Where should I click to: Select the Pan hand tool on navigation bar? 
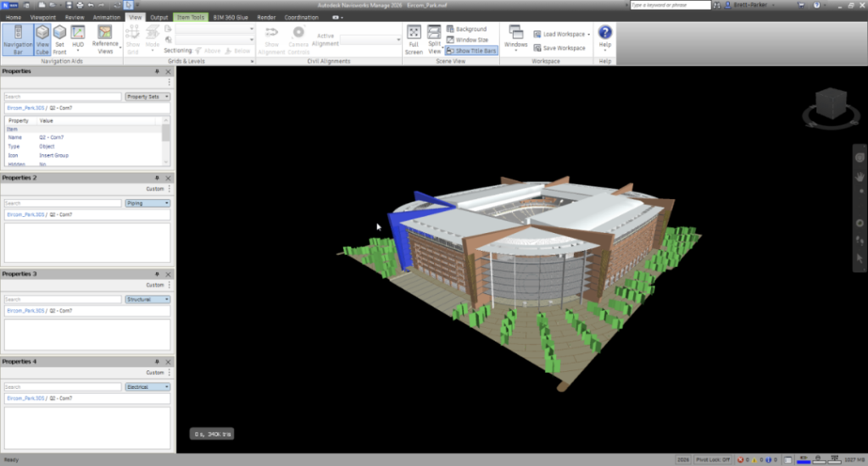860,176
